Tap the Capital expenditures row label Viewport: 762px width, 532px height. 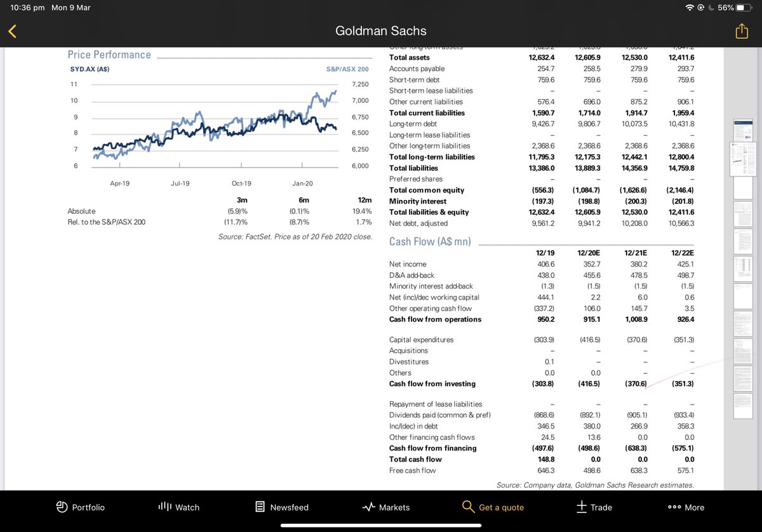[x=421, y=340]
